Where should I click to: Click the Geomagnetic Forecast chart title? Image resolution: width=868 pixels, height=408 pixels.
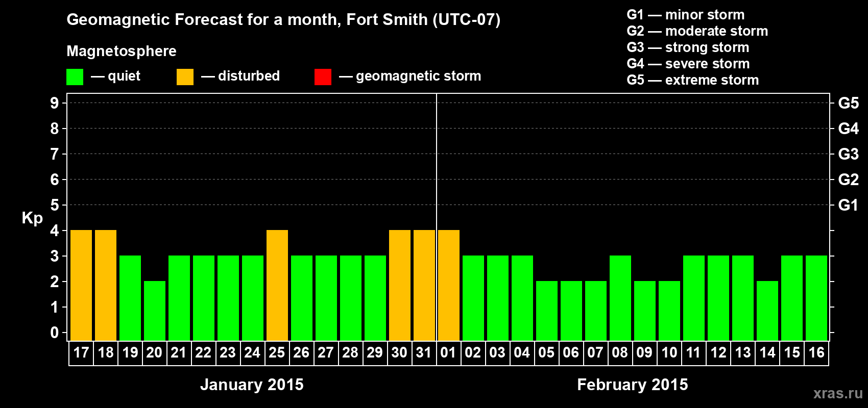pyautogui.click(x=283, y=20)
